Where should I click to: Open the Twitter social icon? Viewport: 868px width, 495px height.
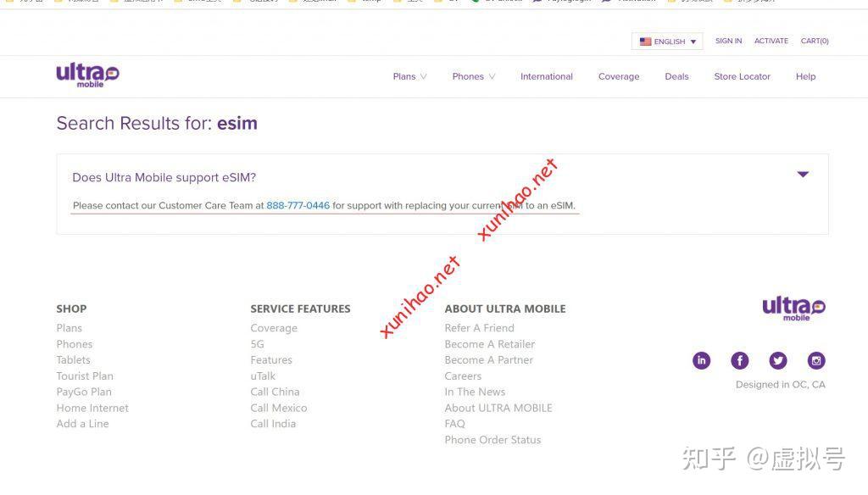778,360
